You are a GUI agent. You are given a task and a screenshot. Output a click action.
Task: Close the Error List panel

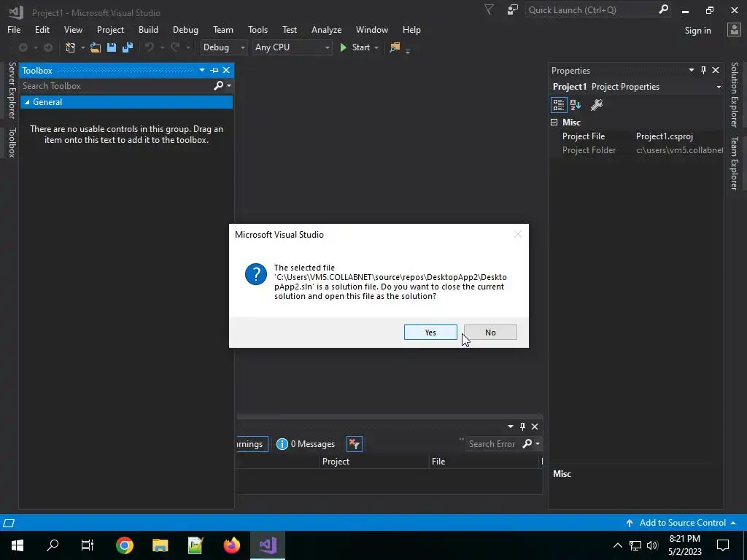[535, 427]
